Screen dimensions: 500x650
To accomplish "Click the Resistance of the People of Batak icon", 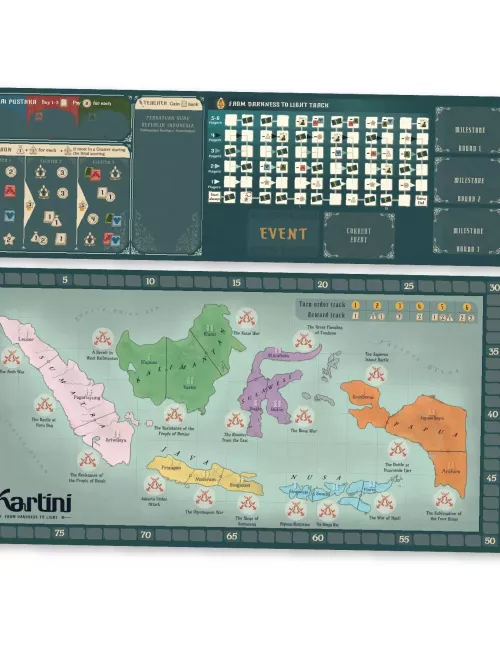I will click(x=87, y=460).
